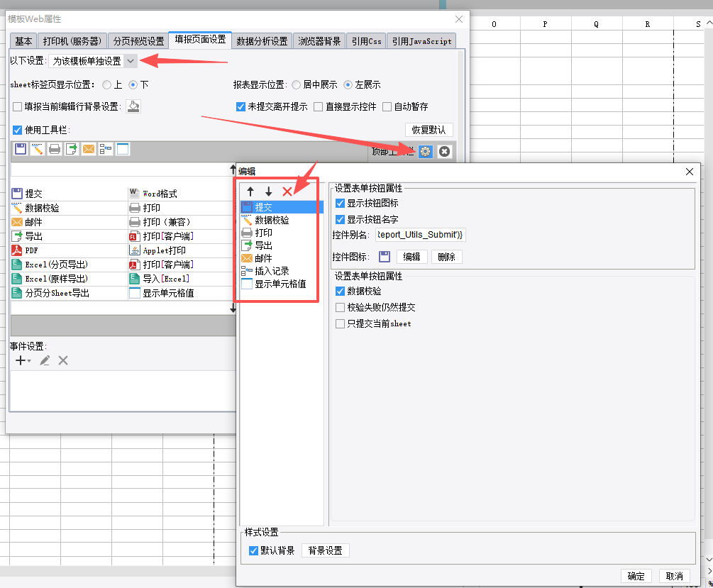Switch to 引用JavaScript tab

click(421, 41)
